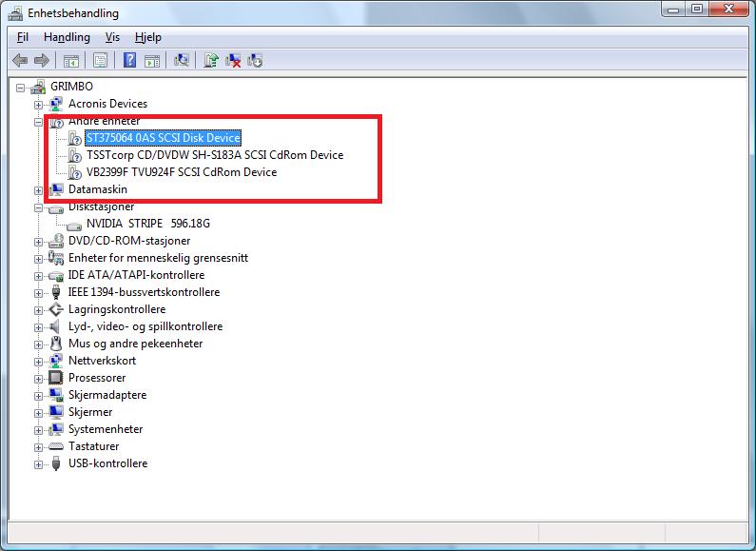Select the Nettverkskort category label

(x=102, y=361)
